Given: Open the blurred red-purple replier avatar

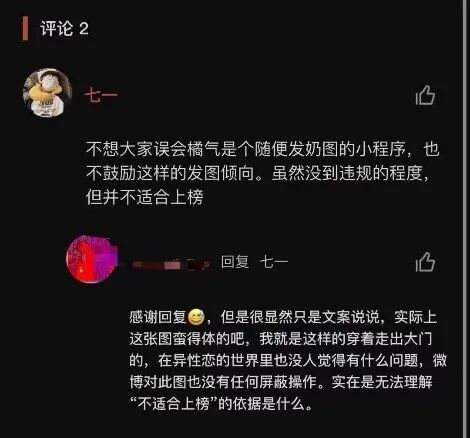Looking at the screenshot, I should click(x=92, y=259).
